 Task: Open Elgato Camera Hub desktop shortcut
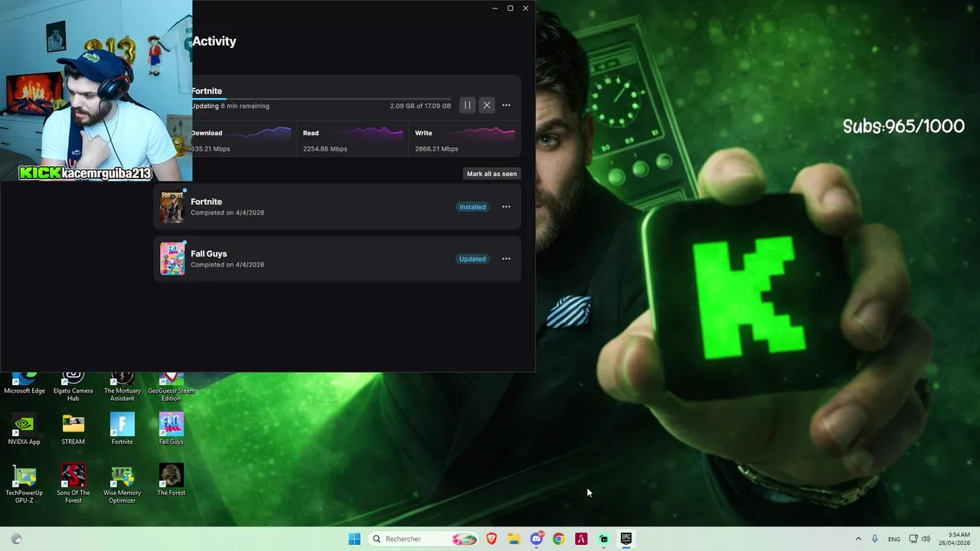point(73,386)
